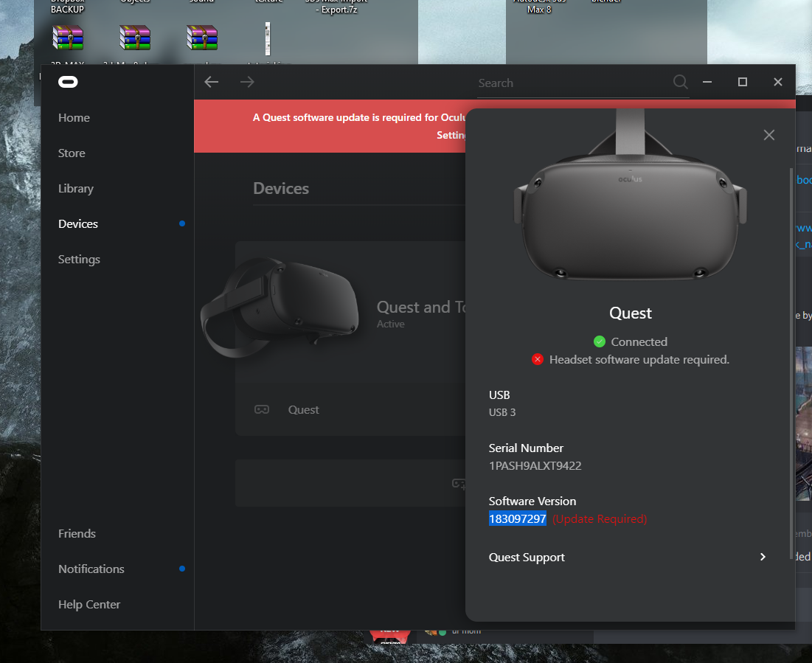Click the highlighted software version 183097297
Viewport: 812px width, 663px height.
pos(517,518)
